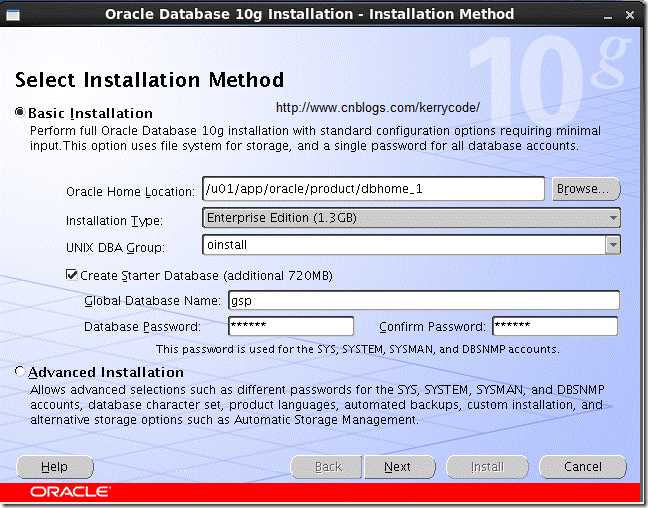Click the UNIX DBA Group label
Image resolution: width=648 pixels, height=508 pixels.
pos(115,248)
